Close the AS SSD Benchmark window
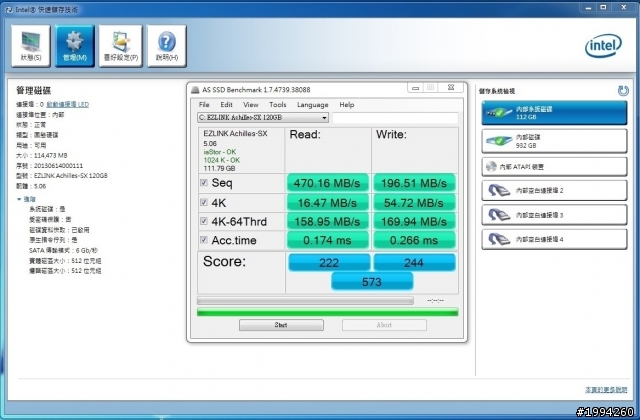Image resolution: width=640 pixels, height=420 pixels. [x=451, y=88]
